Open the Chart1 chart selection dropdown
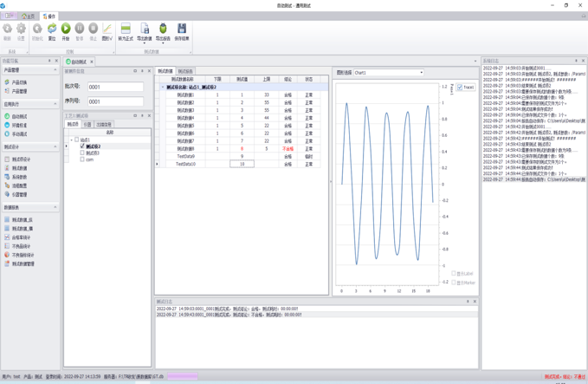 421,73
